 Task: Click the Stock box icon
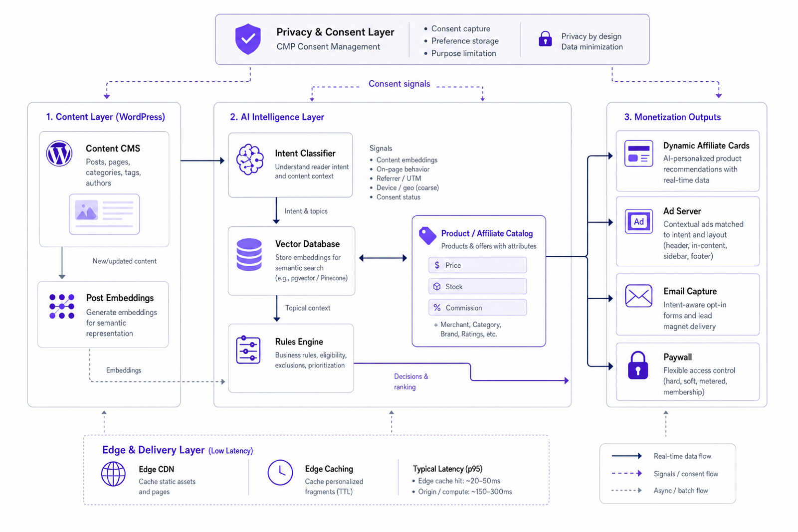[x=437, y=287]
